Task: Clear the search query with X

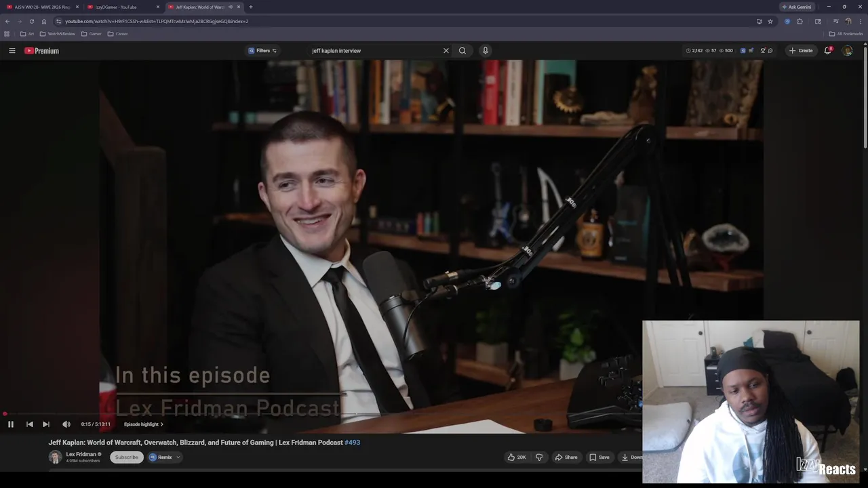Action: 446,51
